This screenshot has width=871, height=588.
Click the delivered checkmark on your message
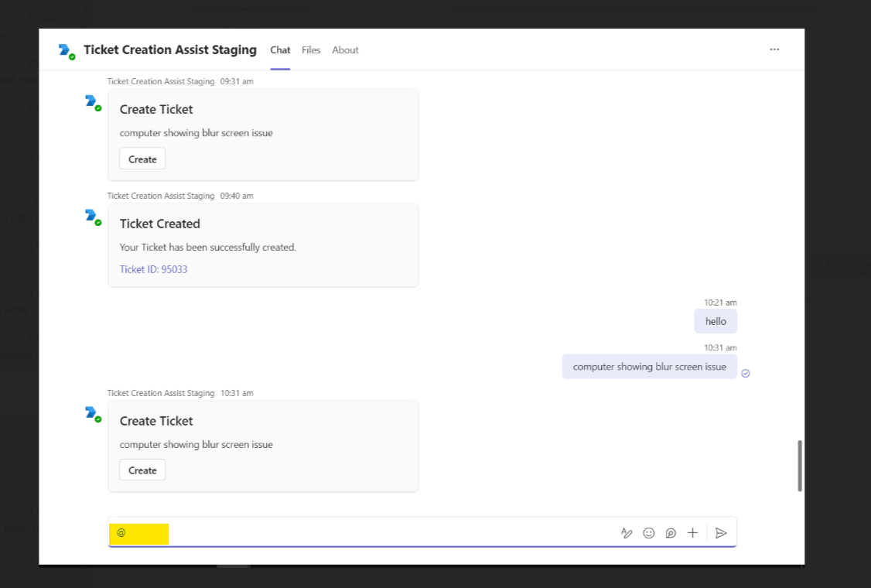coord(745,373)
